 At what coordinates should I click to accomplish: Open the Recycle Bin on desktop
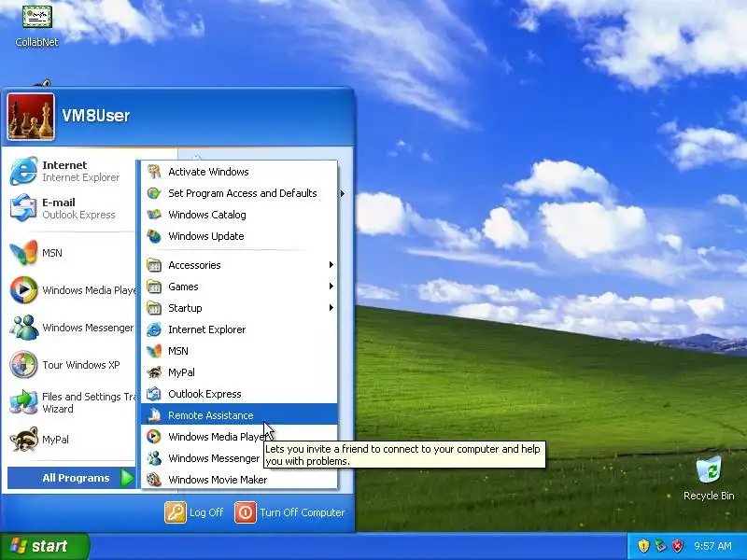(709, 478)
